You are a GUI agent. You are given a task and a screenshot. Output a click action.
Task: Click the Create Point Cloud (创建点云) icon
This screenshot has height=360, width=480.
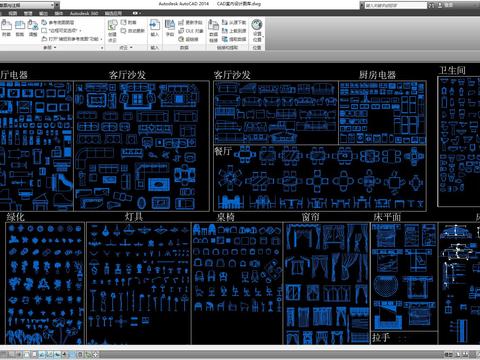tap(112, 30)
